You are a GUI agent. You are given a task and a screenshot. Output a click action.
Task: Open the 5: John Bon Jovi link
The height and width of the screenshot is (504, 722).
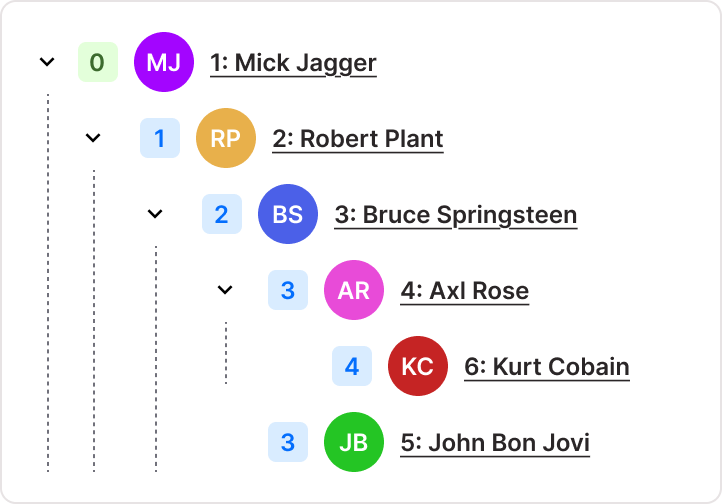(x=495, y=442)
